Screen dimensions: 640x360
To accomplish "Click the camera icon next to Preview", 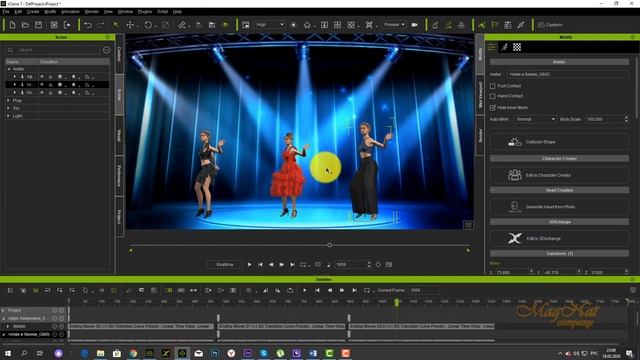I will pyautogui.click(x=415, y=25).
